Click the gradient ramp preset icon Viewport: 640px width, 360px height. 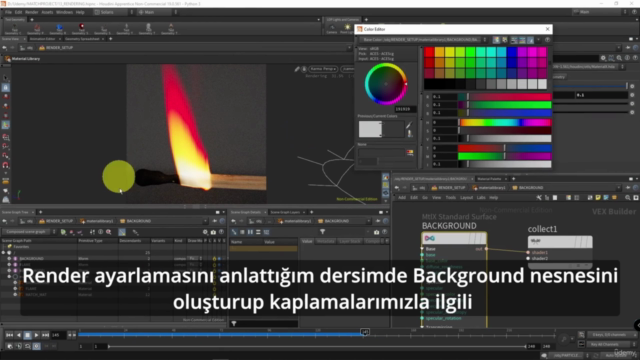click(x=409, y=152)
